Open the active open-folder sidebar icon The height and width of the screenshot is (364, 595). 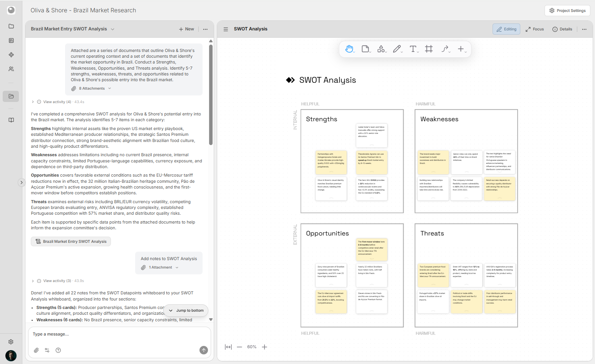11,96
